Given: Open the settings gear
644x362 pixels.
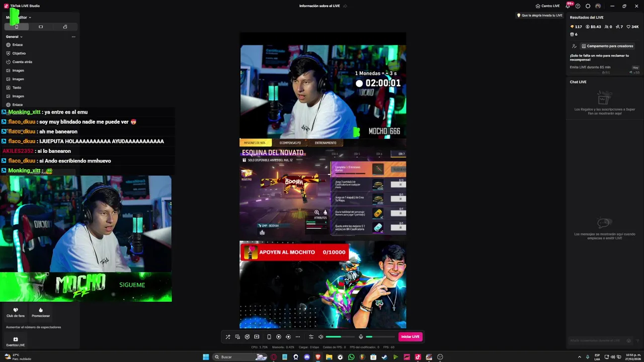Looking at the screenshot, I should 588,6.
